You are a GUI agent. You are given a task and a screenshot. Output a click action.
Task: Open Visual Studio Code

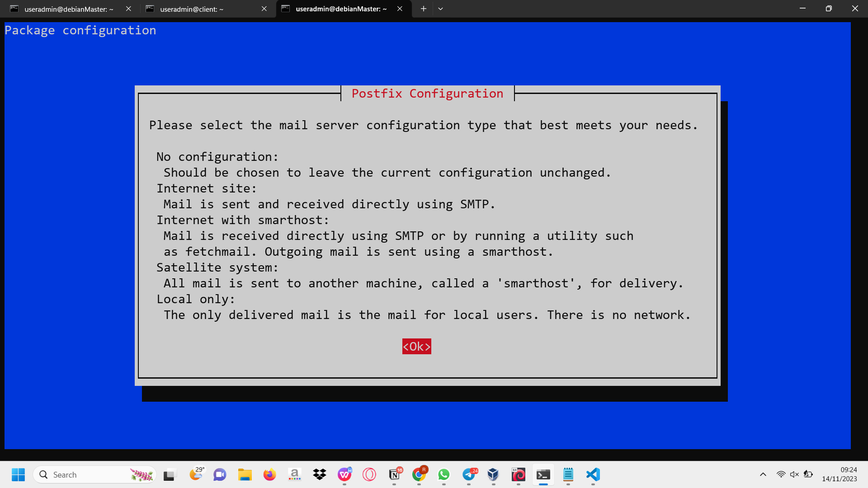point(593,475)
